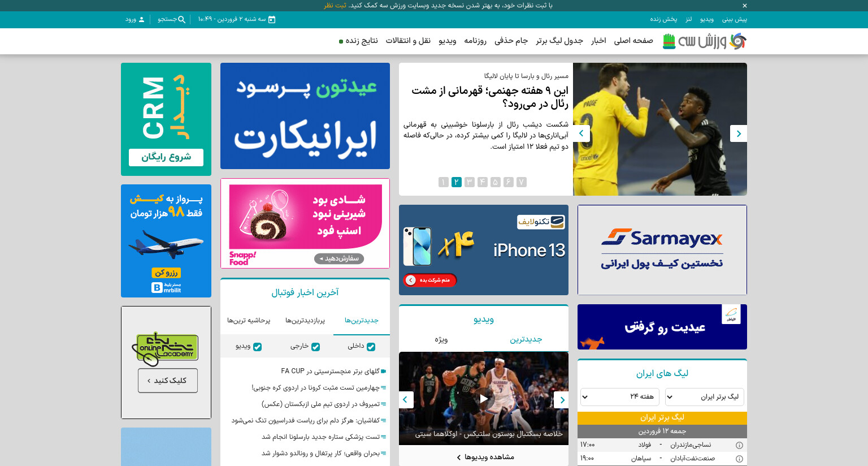Click info icon for نساجی‌مازندران match

[x=739, y=445]
